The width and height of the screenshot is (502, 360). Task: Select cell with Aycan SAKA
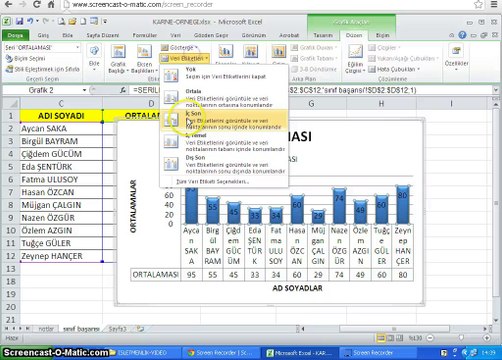point(61,129)
